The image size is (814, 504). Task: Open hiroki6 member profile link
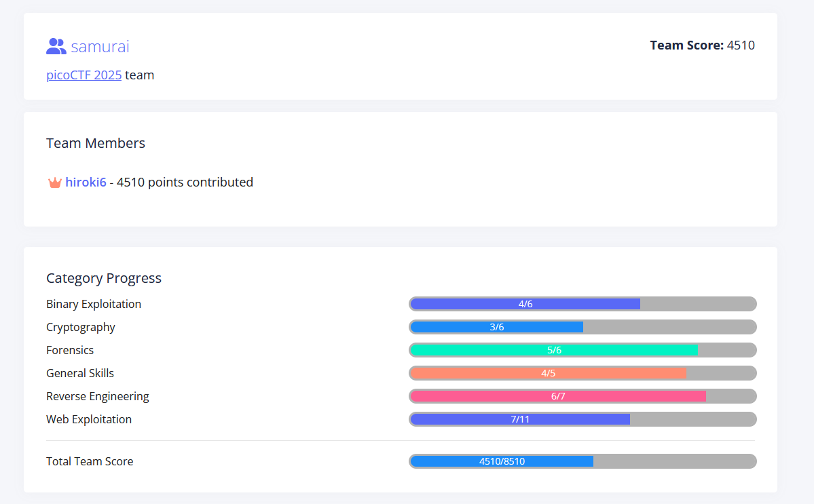[x=86, y=182]
